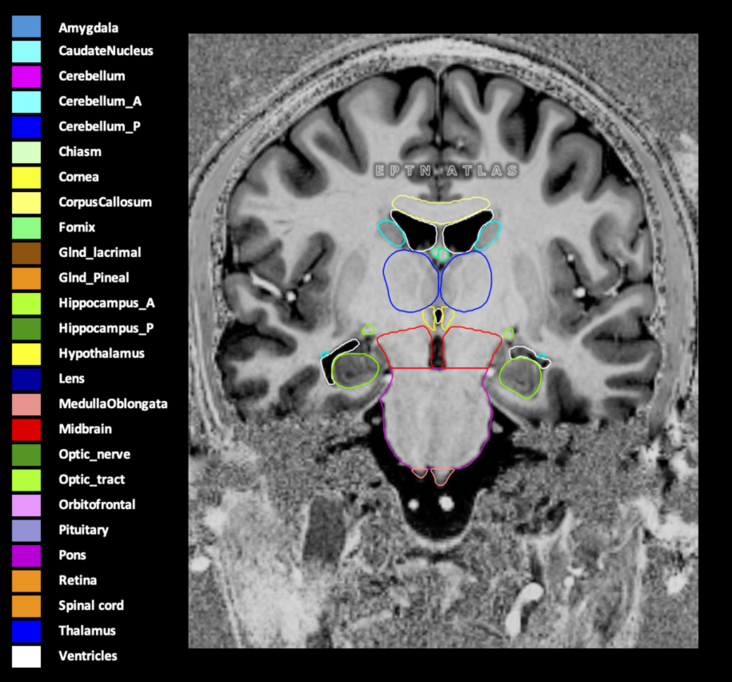Select the red Midbrain swatch

coord(26,429)
